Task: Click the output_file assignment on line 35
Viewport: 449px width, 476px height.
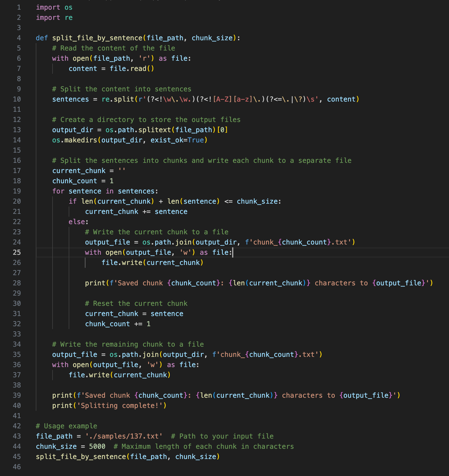Action: [187, 355]
